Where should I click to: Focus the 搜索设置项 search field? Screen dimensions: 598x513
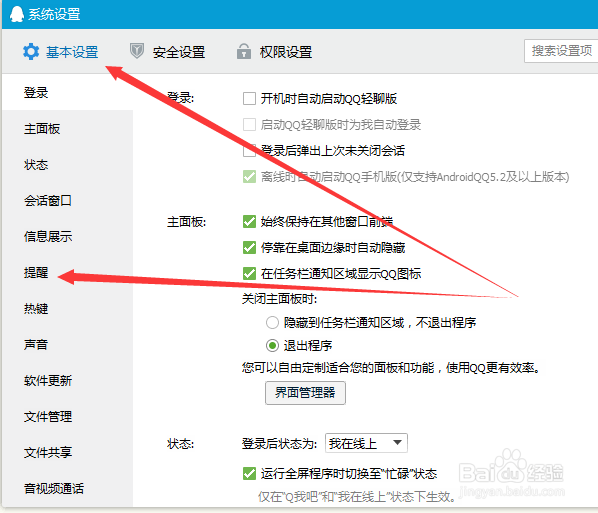pyautogui.click(x=561, y=51)
